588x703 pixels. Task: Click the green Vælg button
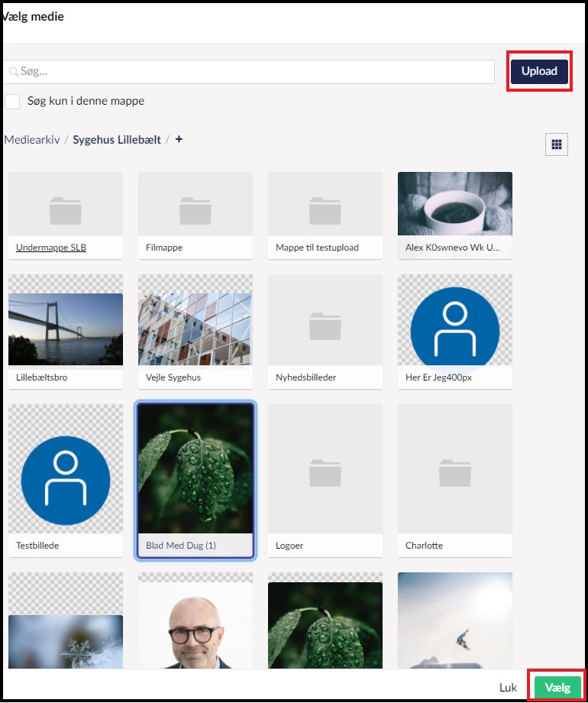tap(557, 687)
